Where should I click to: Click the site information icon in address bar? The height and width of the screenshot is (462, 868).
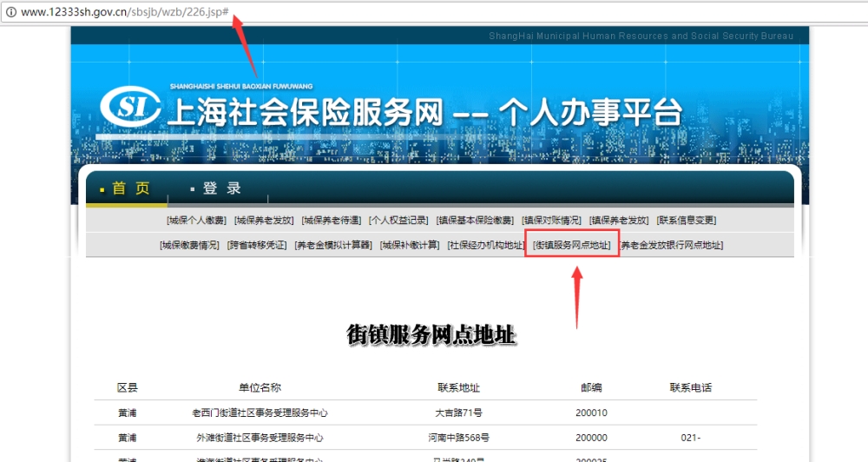pos(10,11)
